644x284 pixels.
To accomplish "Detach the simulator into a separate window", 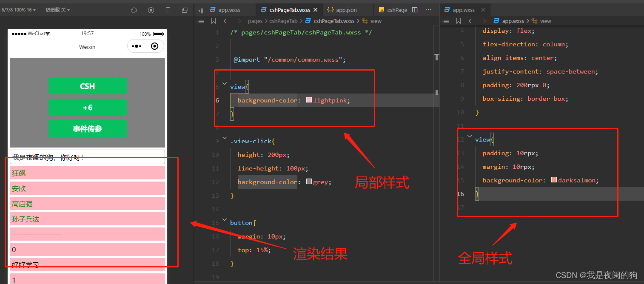I will coord(185,10).
